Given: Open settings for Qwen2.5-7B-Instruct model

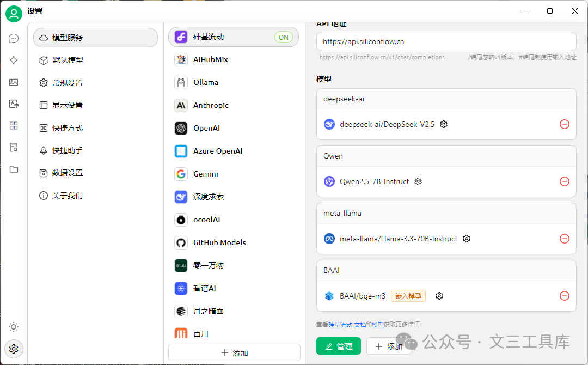Looking at the screenshot, I should pyautogui.click(x=418, y=181).
